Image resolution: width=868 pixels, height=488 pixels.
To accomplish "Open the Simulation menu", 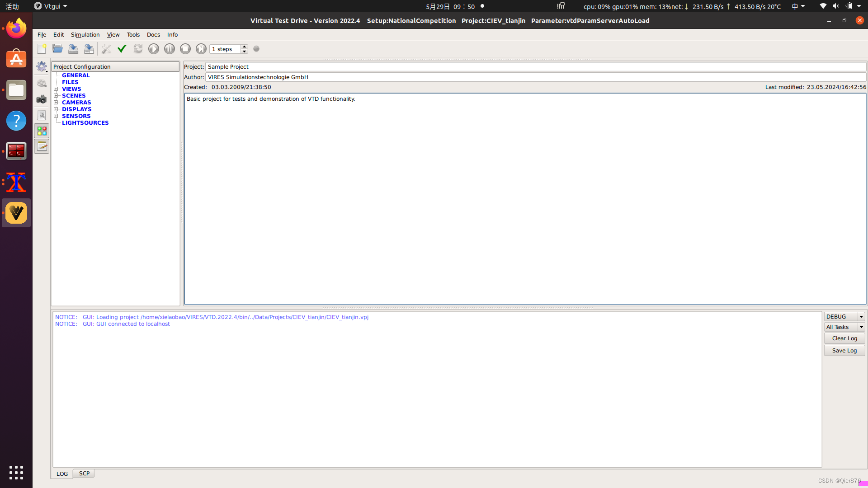I will pyautogui.click(x=85, y=35).
